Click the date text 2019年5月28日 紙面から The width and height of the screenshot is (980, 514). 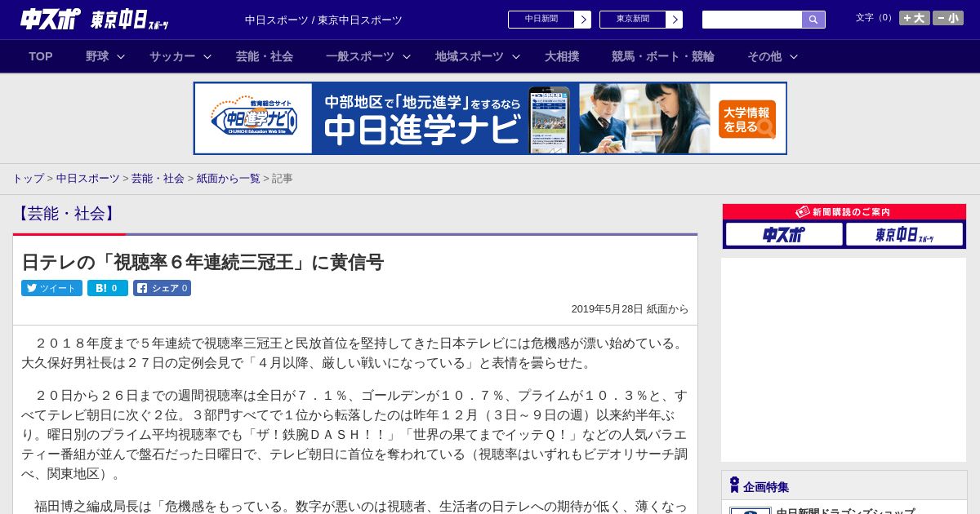tap(630, 309)
